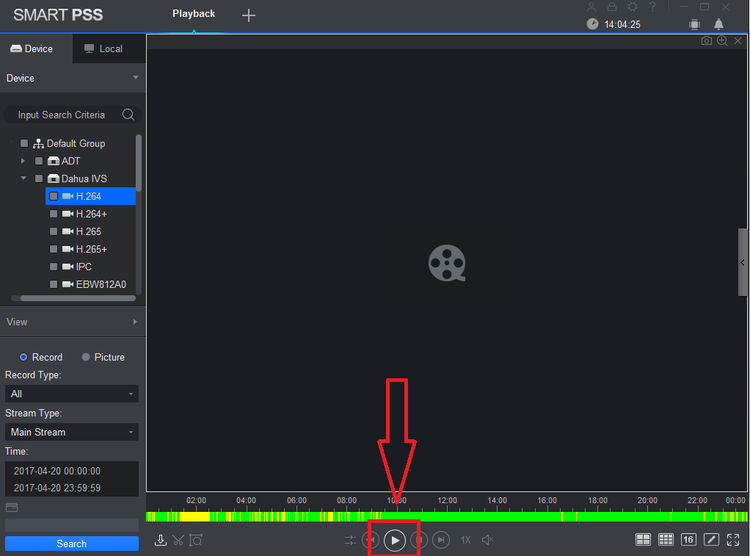The image size is (750, 556).
Task: Expand the View section
Action: coord(135,322)
